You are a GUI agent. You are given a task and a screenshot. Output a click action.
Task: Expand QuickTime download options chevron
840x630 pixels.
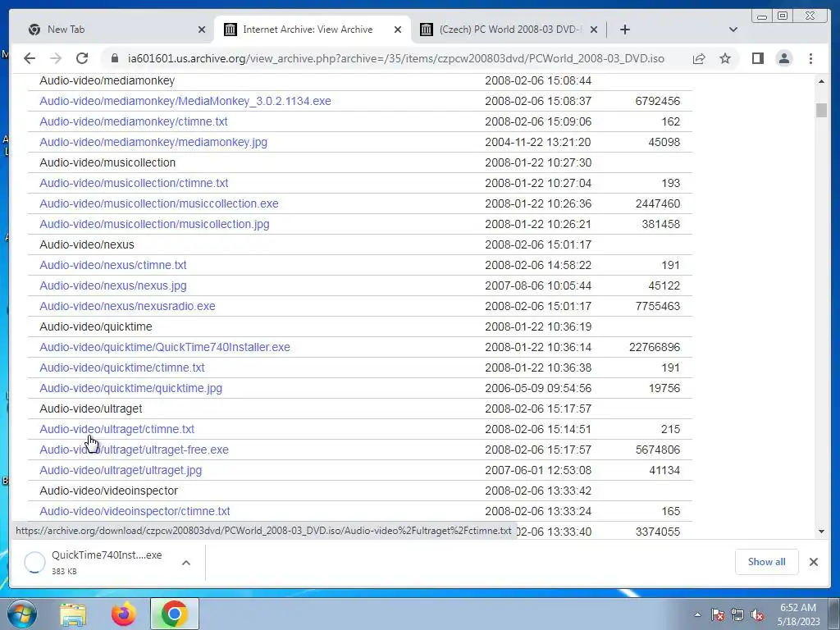[x=186, y=563]
